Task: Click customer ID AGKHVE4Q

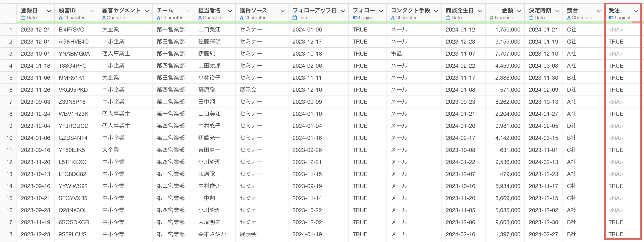Action: pyautogui.click(x=73, y=42)
